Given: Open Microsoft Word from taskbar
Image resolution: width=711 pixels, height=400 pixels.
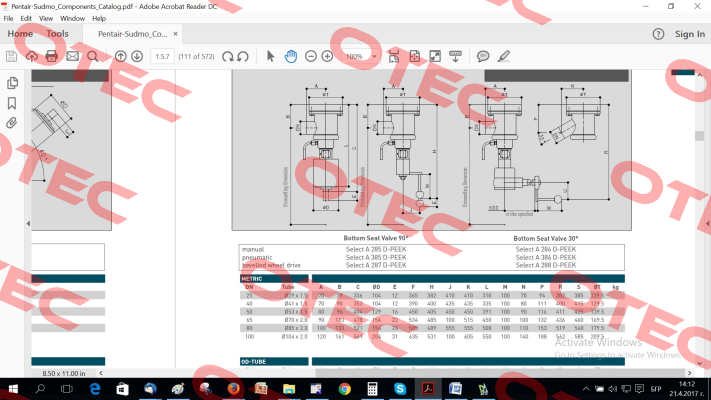Looking at the screenshot, I should coord(455,389).
